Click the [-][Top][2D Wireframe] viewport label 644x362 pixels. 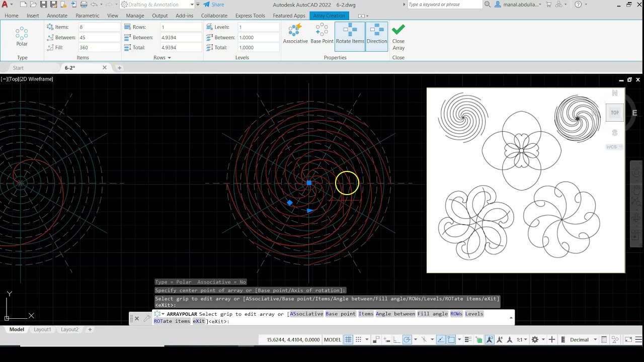pyautogui.click(x=27, y=79)
